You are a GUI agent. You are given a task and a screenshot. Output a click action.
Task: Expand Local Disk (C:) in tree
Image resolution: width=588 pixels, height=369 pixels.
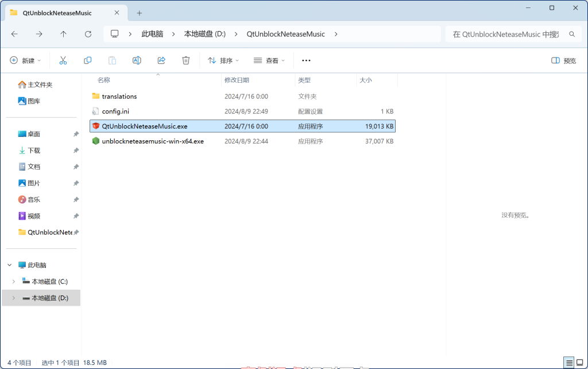[x=13, y=282]
